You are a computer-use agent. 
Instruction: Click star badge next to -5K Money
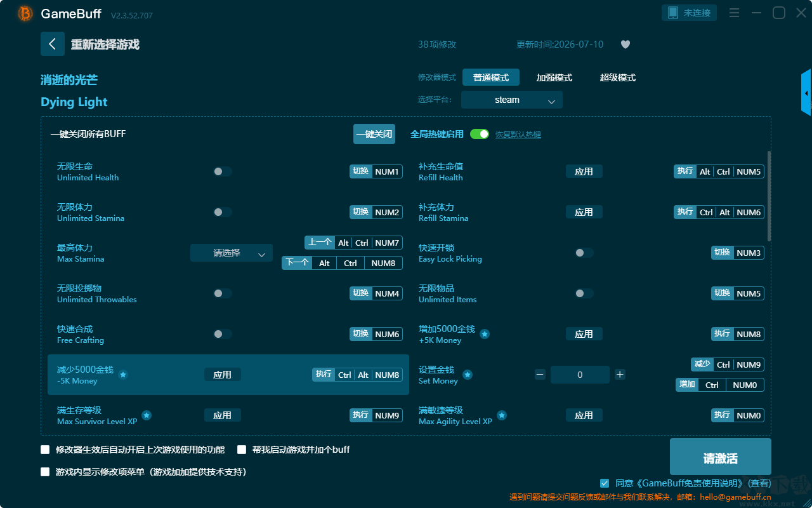click(123, 375)
